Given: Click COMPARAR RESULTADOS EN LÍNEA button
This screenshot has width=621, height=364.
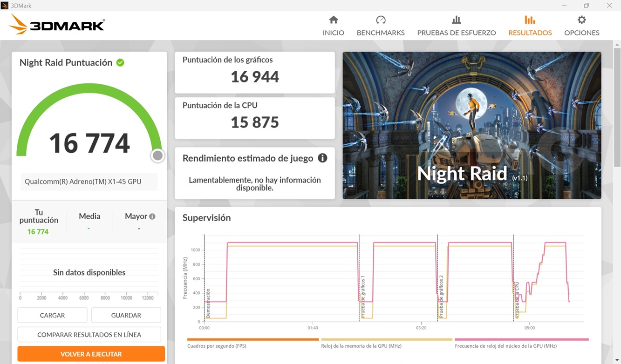Looking at the screenshot, I should point(89,335).
